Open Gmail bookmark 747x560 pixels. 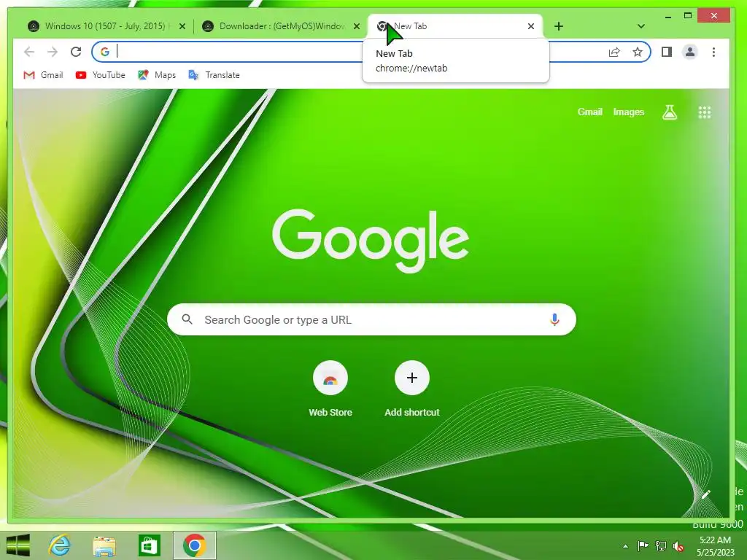click(x=43, y=75)
